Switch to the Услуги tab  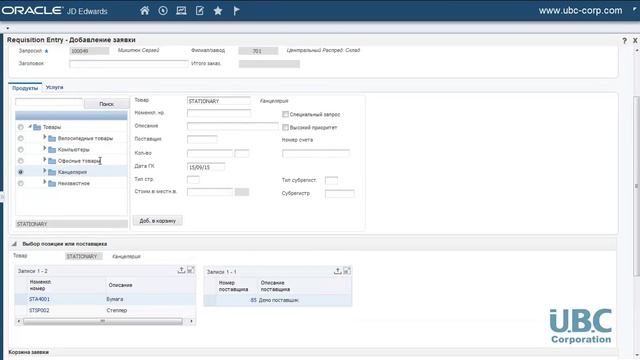point(54,87)
